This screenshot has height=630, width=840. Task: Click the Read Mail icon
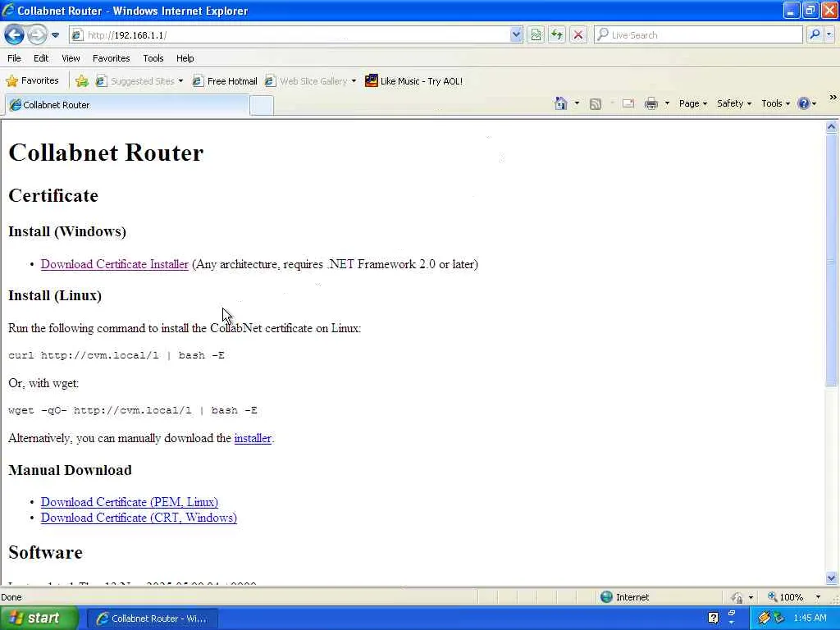pyautogui.click(x=628, y=103)
